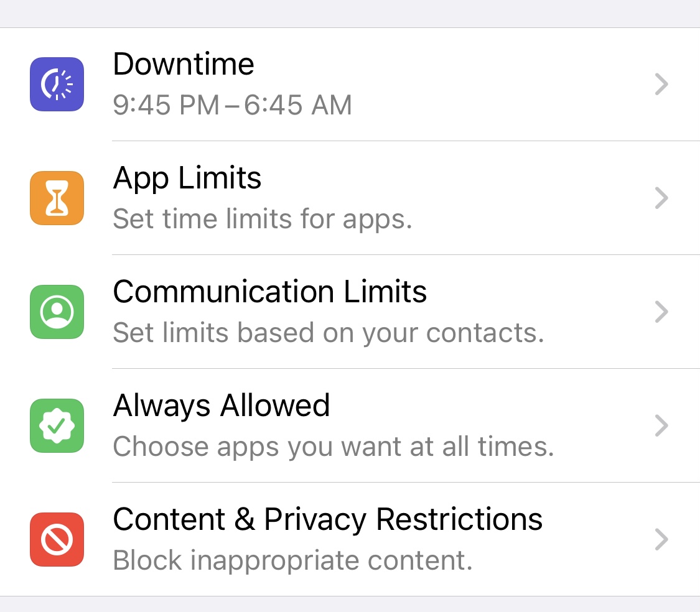Screen dimensions: 700x612
Task: Select the Communication Limits menu entry
Action: [269, 292]
